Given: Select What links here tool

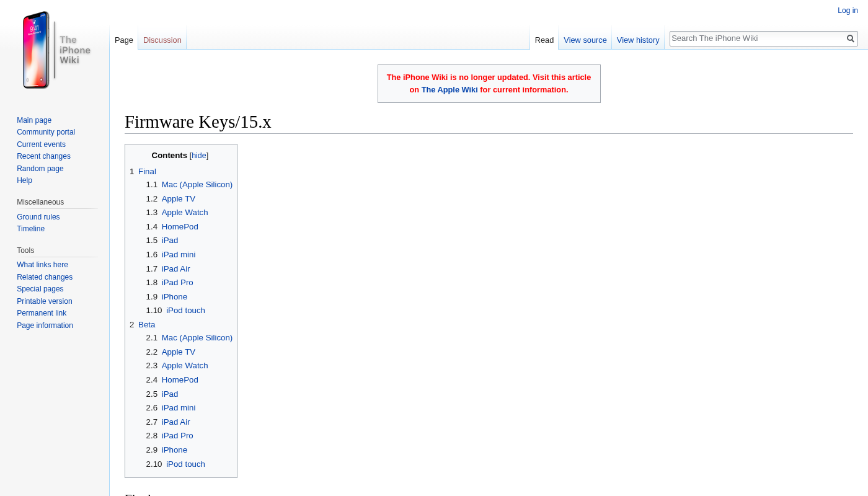Looking at the screenshot, I should [x=42, y=265].
